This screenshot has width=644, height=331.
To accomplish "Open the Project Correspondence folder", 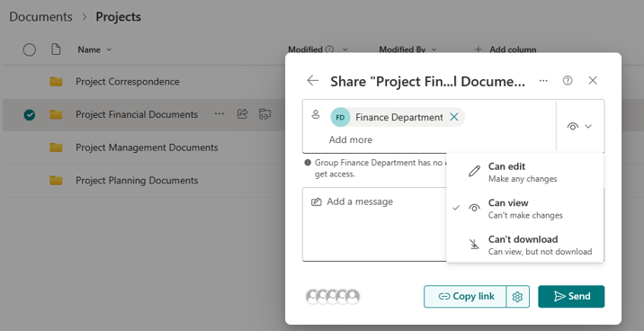I will (128, 81).
